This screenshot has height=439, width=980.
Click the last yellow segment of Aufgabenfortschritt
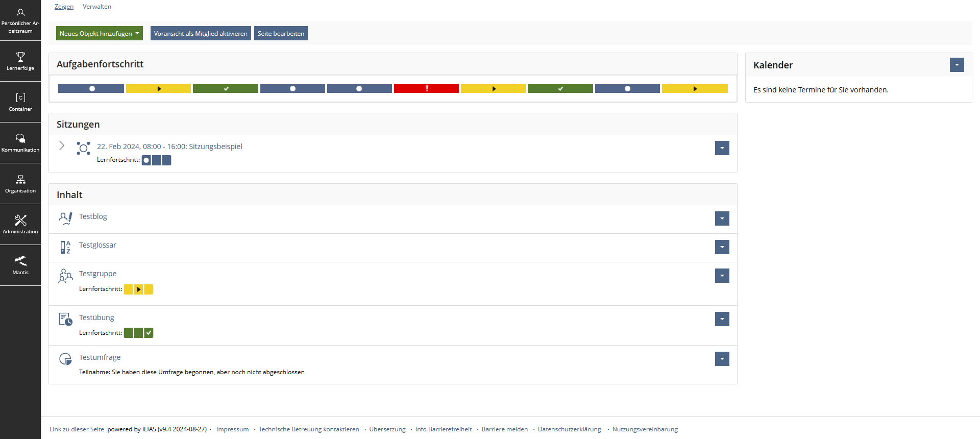tap(695, 89)
